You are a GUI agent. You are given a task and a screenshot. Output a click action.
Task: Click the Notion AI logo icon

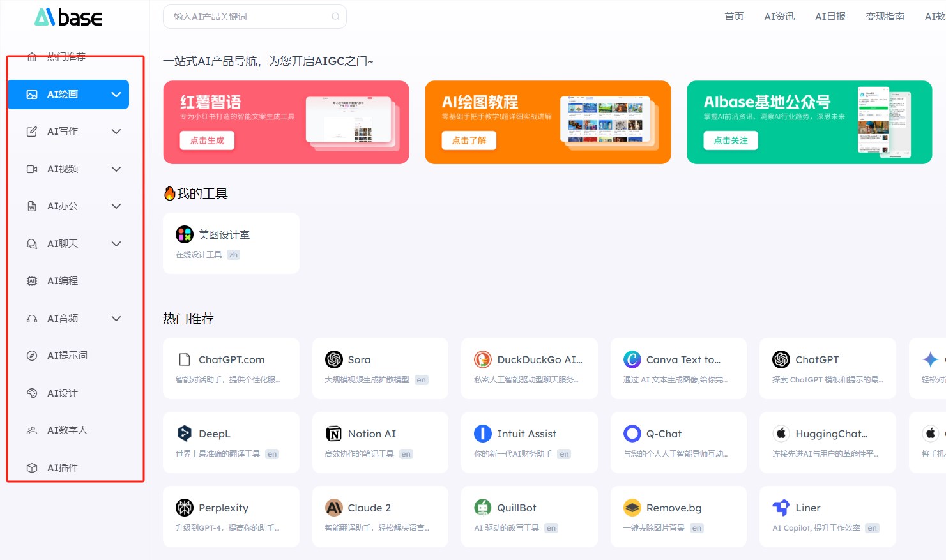[334, 434]
